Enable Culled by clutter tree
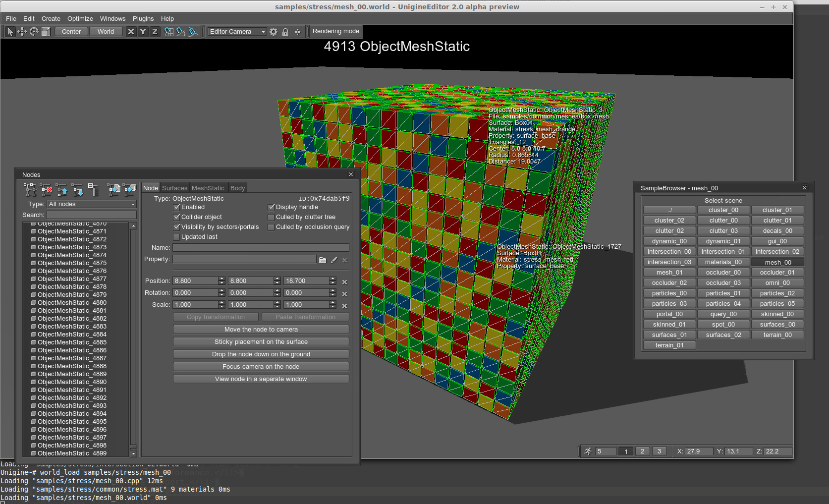This screenshot has width=829, height=504. point(271,217)
